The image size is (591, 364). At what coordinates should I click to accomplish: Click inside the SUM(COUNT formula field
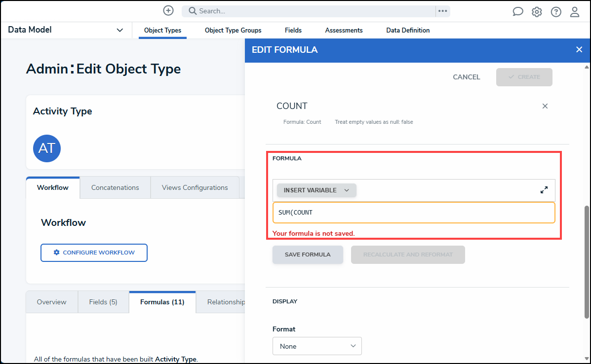tap(414, 213)
